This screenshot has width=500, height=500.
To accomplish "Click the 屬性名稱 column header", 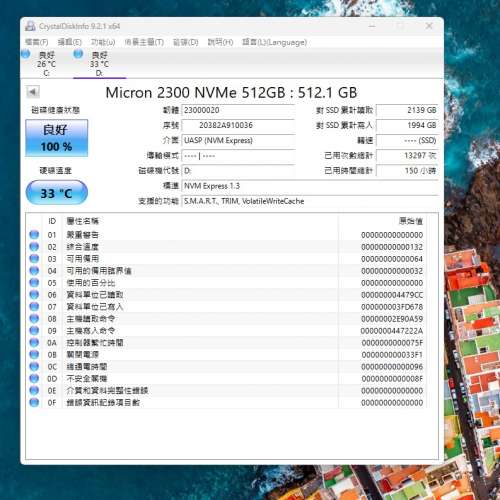I will click(x=83, y=221).
